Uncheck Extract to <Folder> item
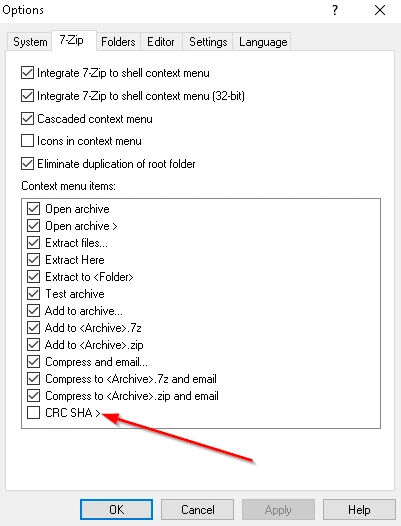The width and height of the screenshot is (401, 526). [x=34, y=277]
